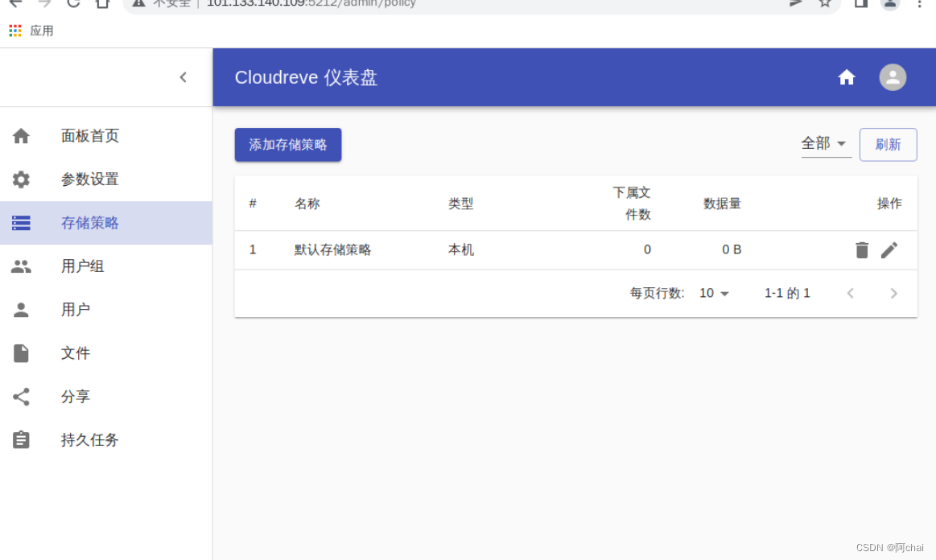Edit 默认存储策略 using the pencil icon

[889, 249]
